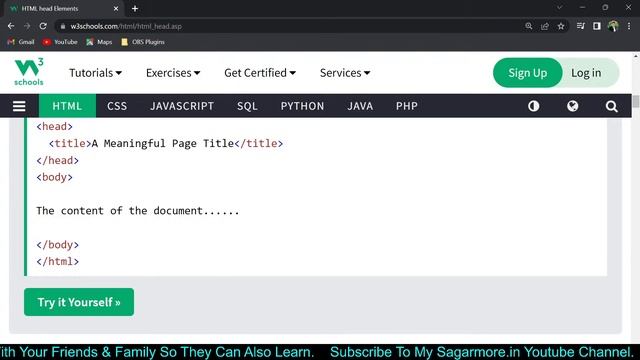Open the hamburger sidebar menu
This screenshot has height=360, width=640.
click(19, 106)
